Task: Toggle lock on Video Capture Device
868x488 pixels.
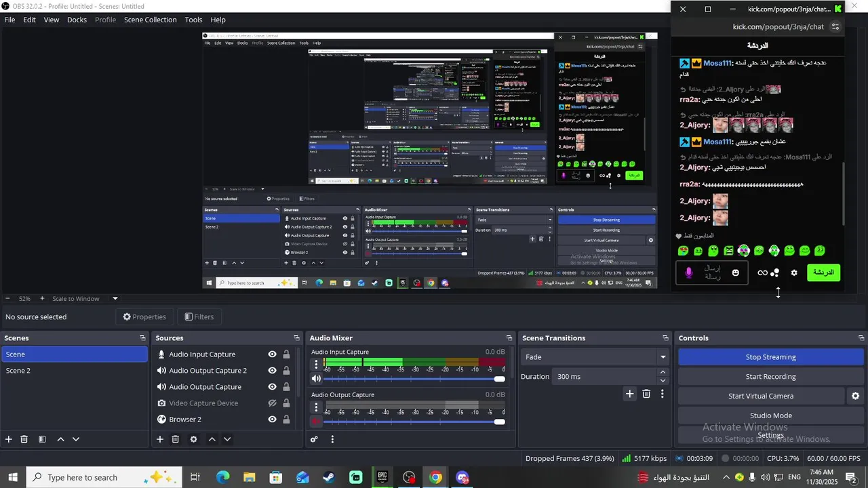Action: (x=286, y=403)
